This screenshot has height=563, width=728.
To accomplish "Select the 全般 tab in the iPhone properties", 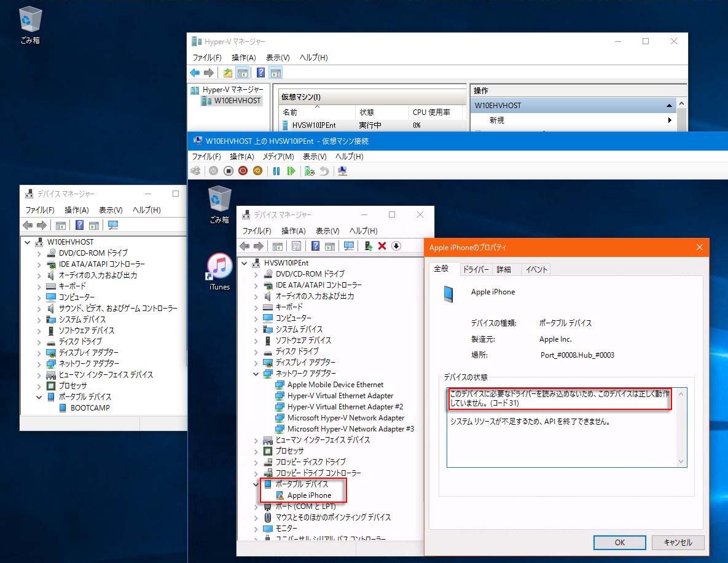I will point(441,269).
